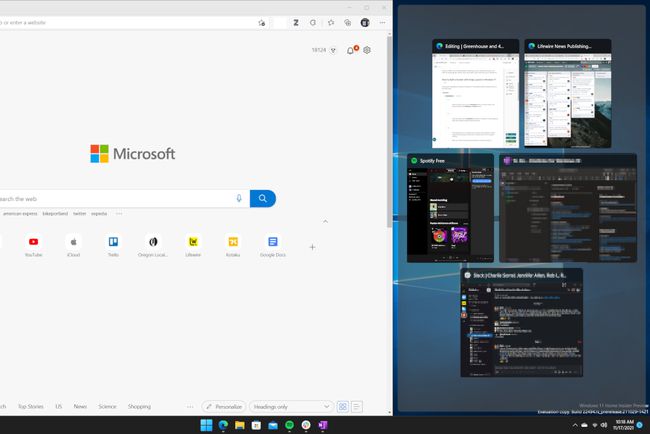Screen dimensions: 650x434
Task: Open the Kotaku quick link
Action: [x=233, y=246]
